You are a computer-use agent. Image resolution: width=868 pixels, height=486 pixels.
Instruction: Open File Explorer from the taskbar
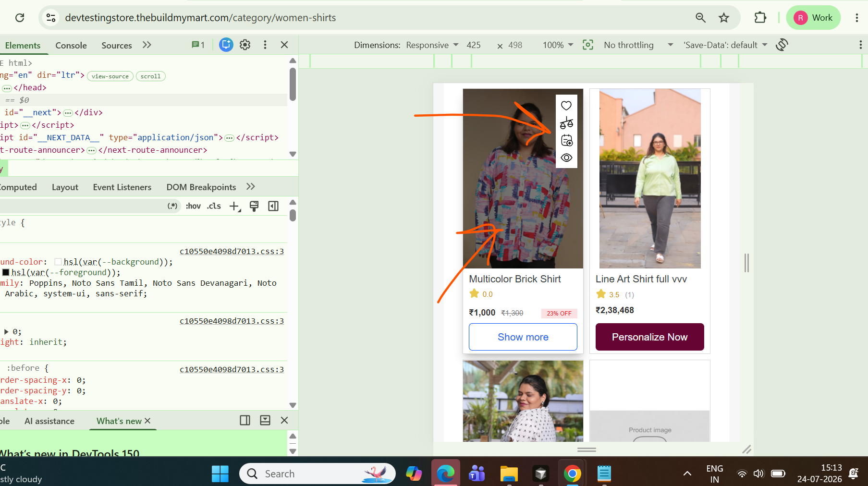(x=509, y=474)
